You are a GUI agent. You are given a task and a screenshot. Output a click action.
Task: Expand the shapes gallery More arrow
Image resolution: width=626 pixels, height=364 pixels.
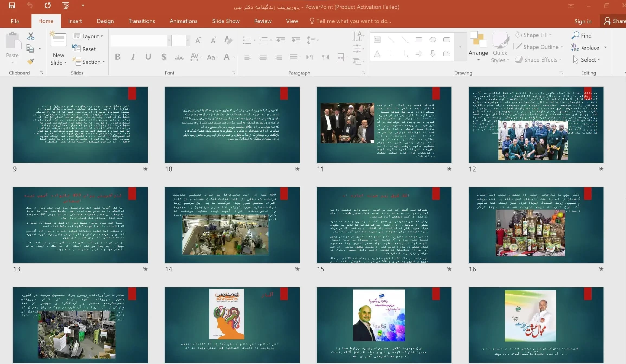(460, 47)
